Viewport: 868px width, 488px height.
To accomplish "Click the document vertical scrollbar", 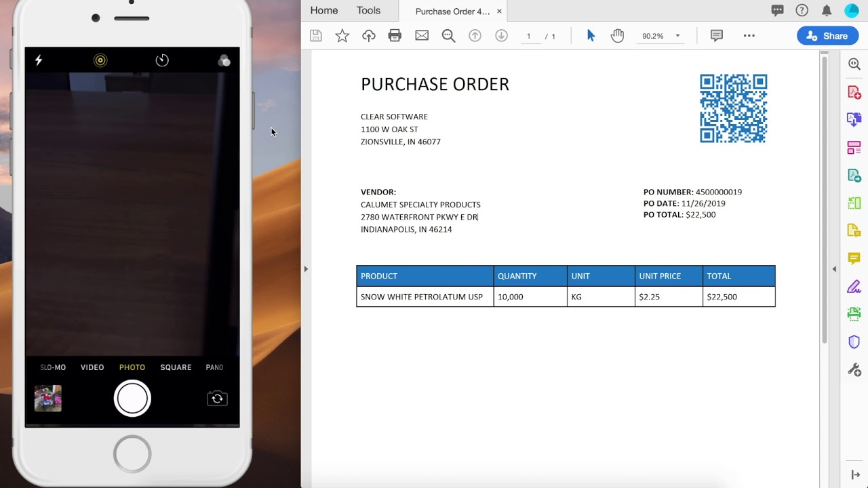I will 825,200.
